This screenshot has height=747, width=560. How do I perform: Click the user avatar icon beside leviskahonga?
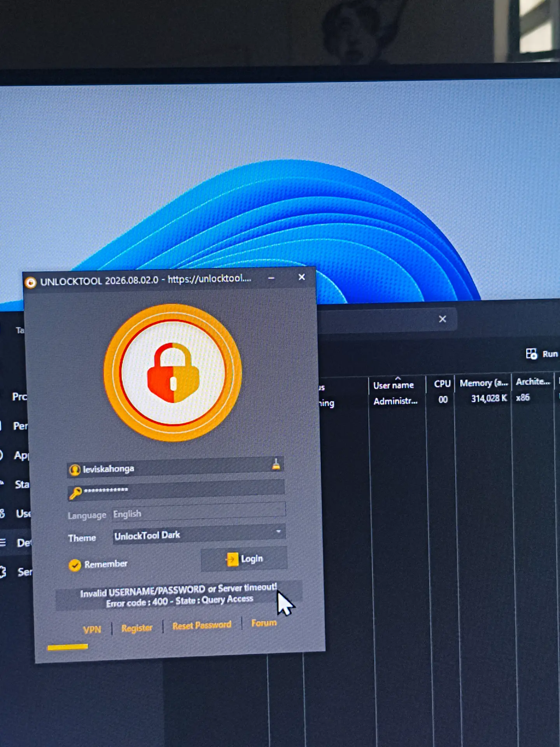pyautogui.click(x=75, y=470)
